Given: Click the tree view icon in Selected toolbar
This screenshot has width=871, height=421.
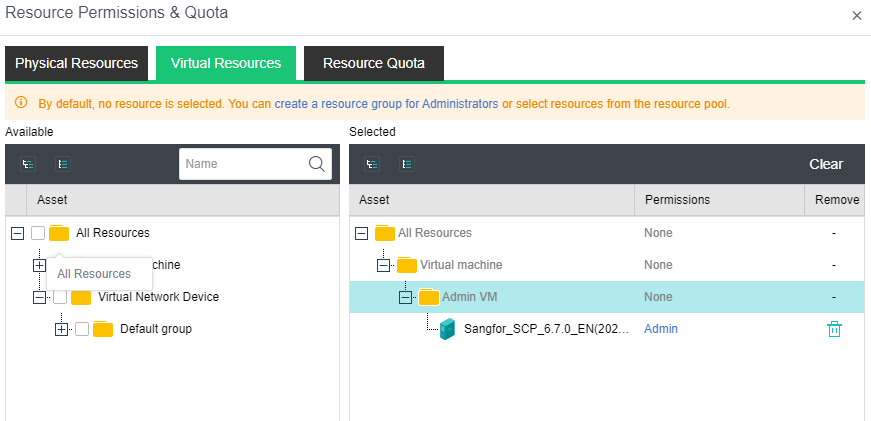Looking at the screenshot, I should (372, 164).
